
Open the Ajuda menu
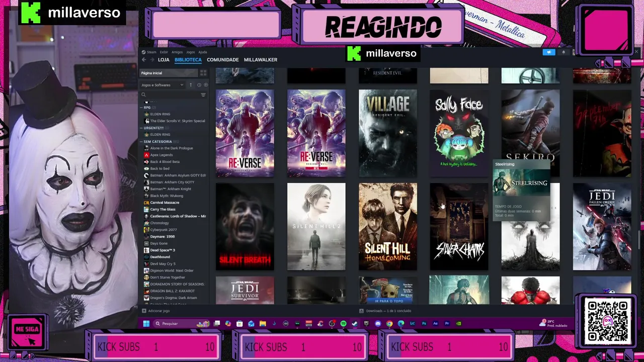pos(203,52)
